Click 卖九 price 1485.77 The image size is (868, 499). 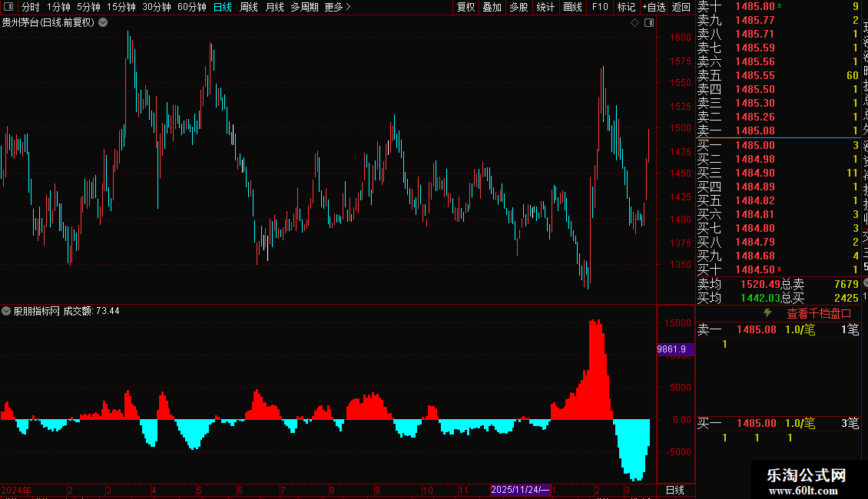point(754,20)
